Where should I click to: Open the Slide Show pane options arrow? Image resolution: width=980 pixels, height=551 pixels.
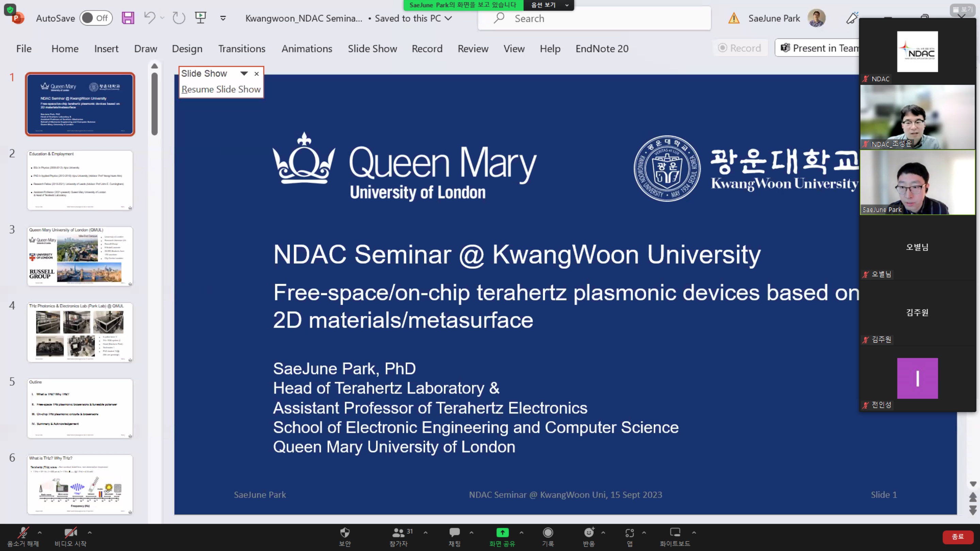pos(244,73)
